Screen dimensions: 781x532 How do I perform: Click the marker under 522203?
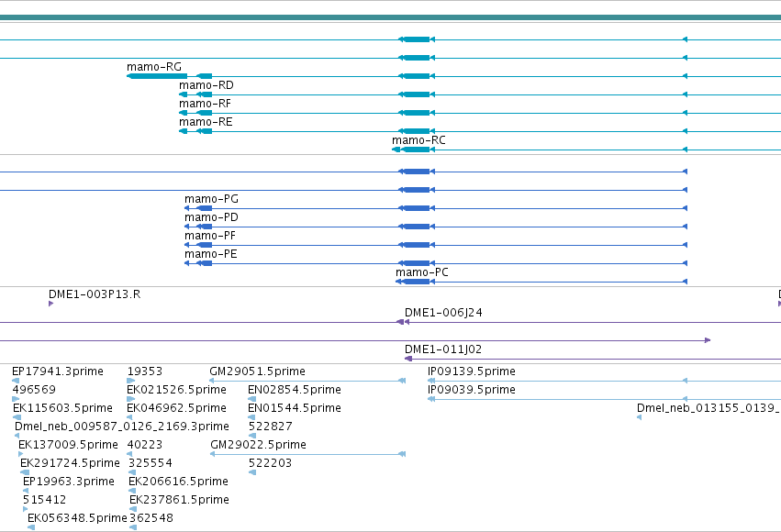[x=252, y=472]
